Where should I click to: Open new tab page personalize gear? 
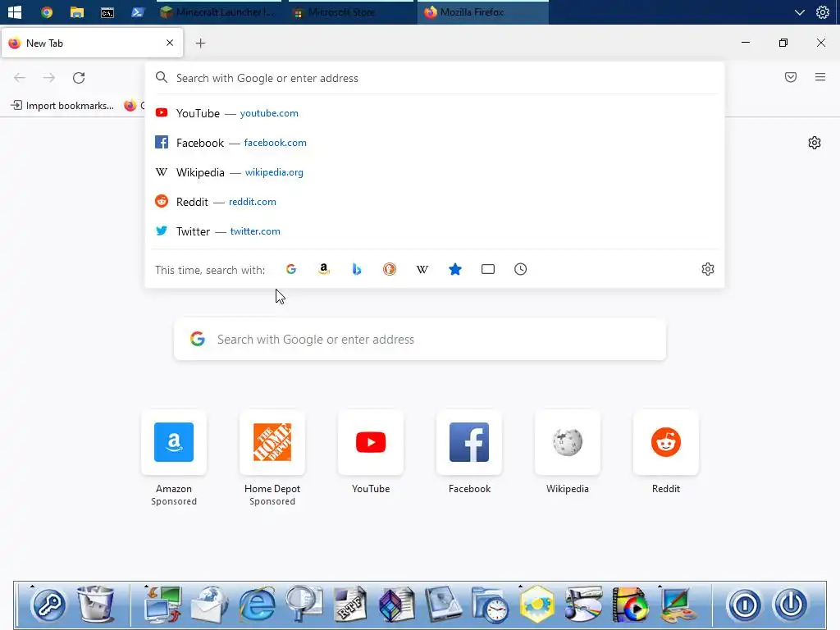815,143
